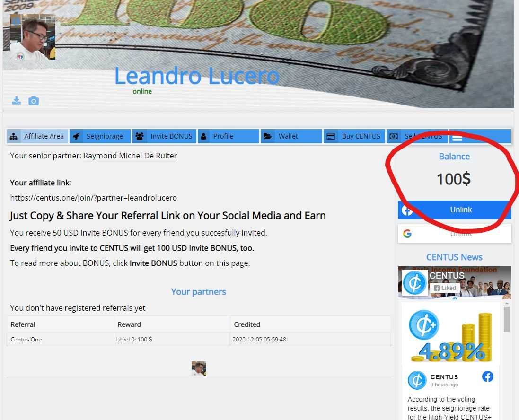
Task: Open senior partner Raymond Michel De Ruiter link
Action: pos(130,156)
